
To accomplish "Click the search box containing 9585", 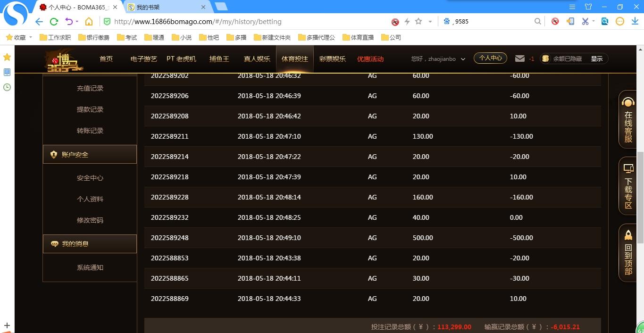I will [x=491, y=21].
